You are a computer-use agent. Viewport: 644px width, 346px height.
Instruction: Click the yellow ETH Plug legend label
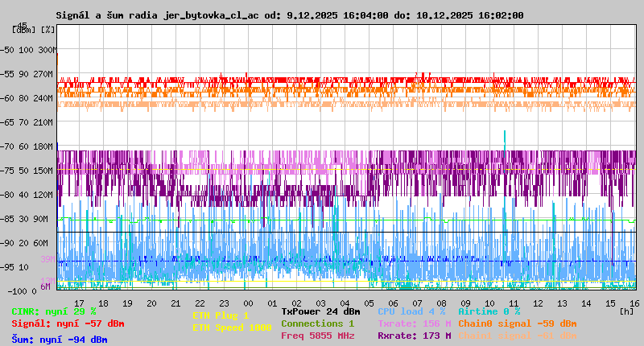pyautogui.click(x=221, y=315)
